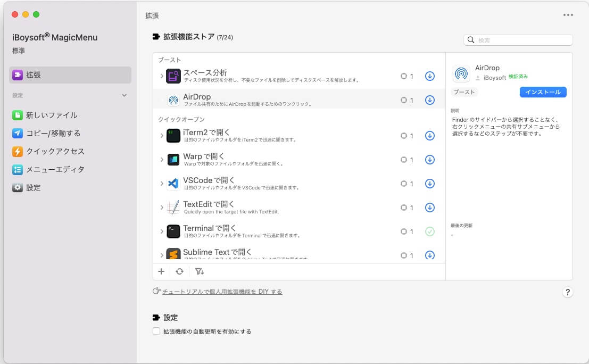Click the ブースト tag in detail panel
The height and width of the screenshot is (364, 589).
pyautogui.click(x=464, y=92)
